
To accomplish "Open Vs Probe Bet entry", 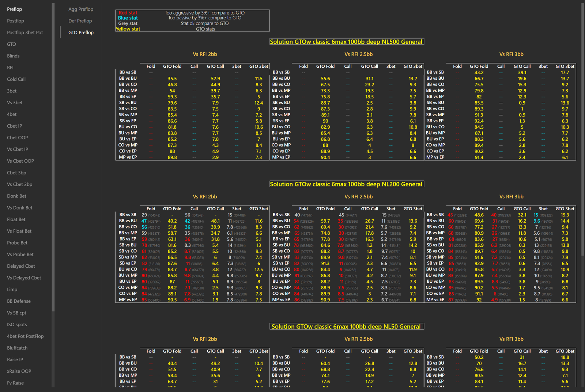I will [x=20, y=255].
